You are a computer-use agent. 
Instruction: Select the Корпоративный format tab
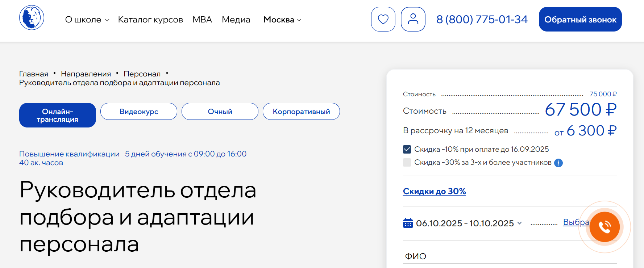(301, 112)
